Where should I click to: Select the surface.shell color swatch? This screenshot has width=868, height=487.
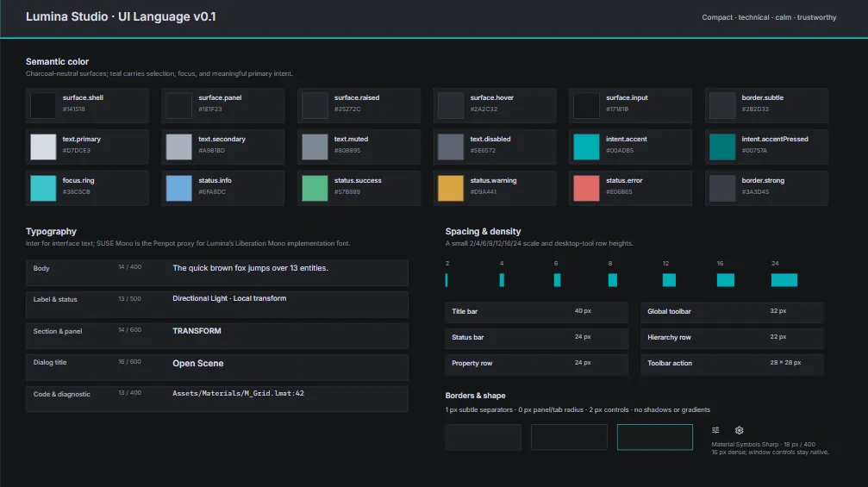pyautogui.click(x=43, y=105)
